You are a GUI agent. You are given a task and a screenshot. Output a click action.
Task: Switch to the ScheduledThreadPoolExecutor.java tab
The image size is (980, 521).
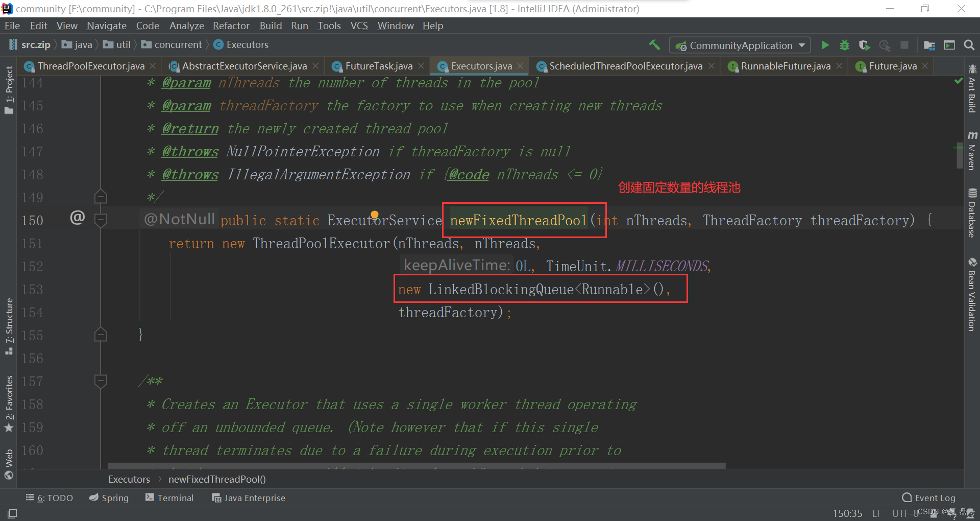point(626,66)
